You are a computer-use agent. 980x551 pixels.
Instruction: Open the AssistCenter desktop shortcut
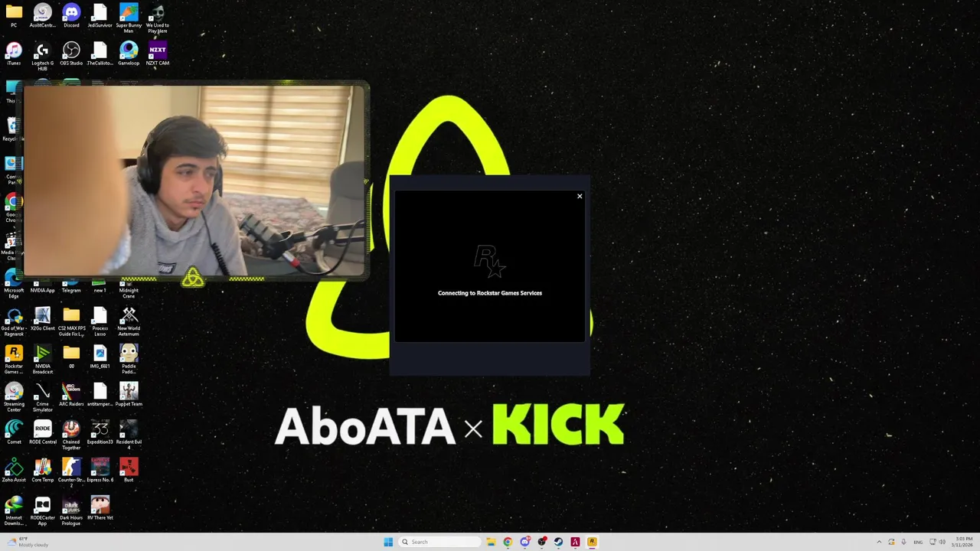pos(42,16)
